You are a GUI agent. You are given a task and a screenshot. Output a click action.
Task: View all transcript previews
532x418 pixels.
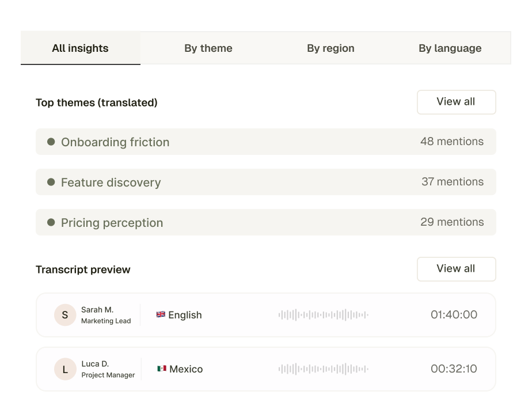click(457, 269)
